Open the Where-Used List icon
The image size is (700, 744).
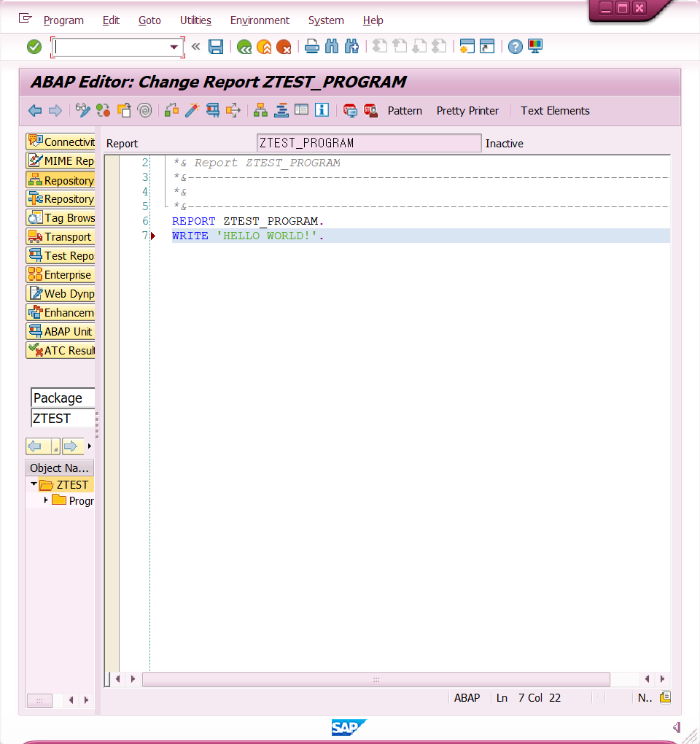(233, 110)
